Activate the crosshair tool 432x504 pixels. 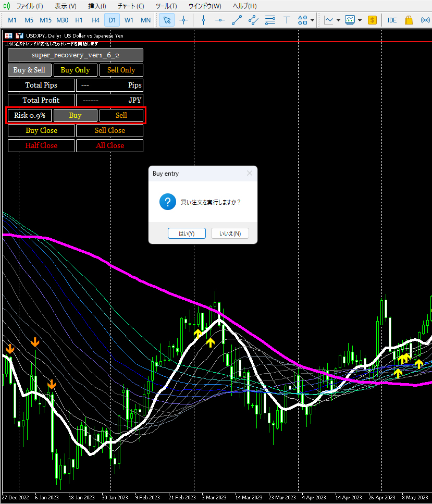pos(183,20)
